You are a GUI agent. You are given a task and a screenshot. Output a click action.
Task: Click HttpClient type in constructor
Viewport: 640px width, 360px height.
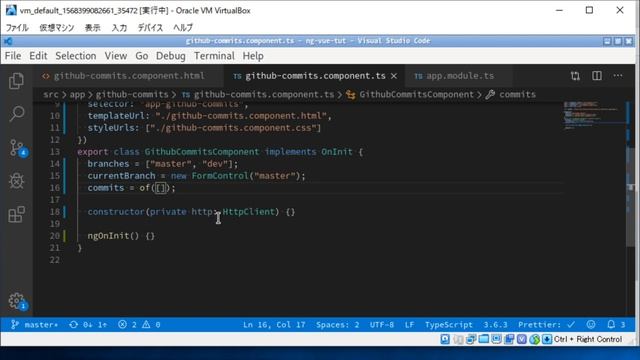[248, 212]
